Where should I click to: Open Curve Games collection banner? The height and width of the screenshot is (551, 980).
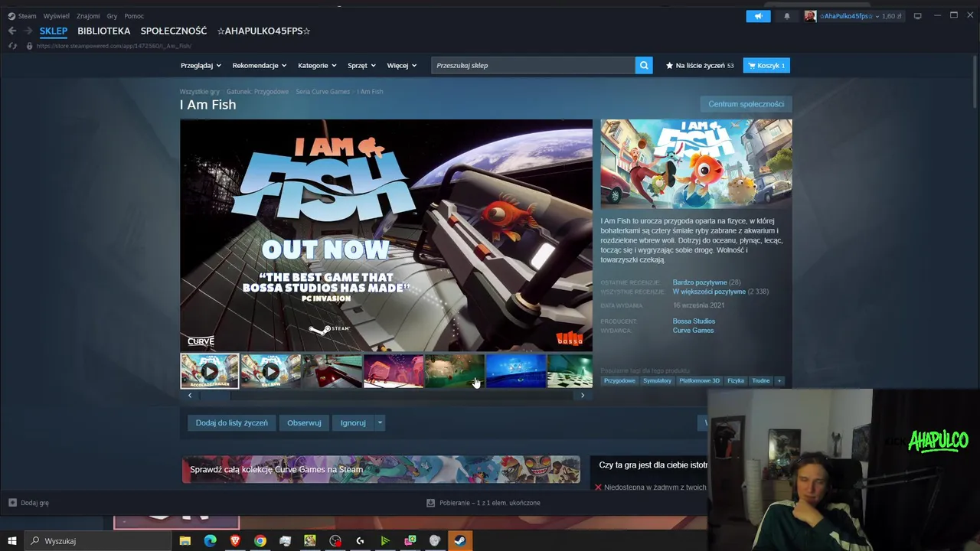(x=381, y=470)
